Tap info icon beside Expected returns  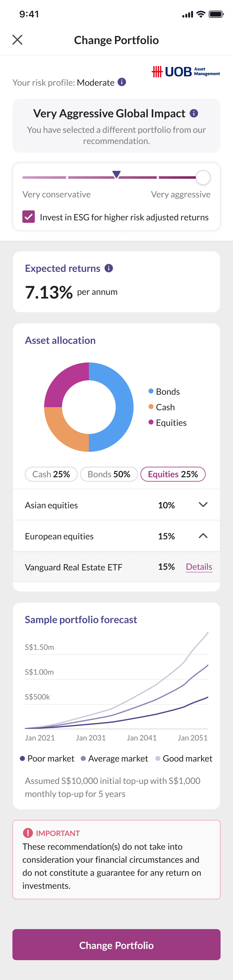point(109,268)
